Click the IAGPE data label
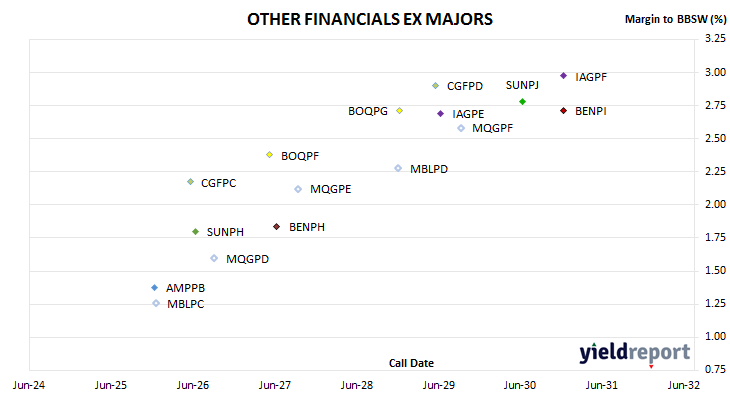 click(468, 114)
